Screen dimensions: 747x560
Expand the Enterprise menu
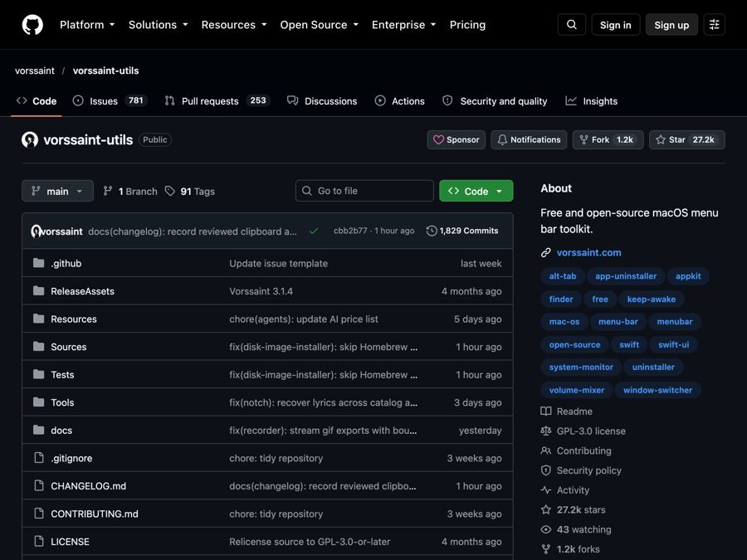(x=404, y=25)
